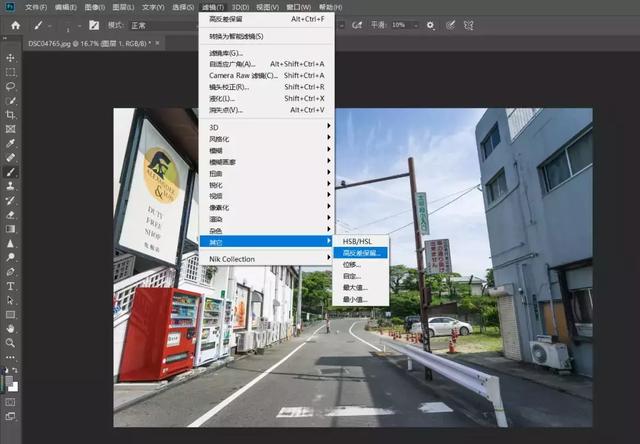Change the screen mode icon
Screen dimensions: 640x444
click(11, 417)
